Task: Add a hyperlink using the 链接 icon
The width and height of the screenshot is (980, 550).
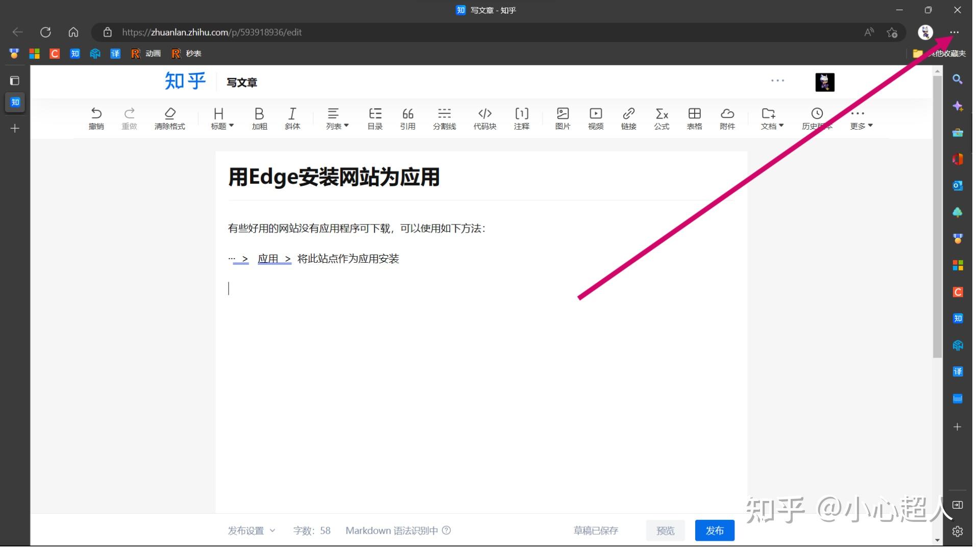Action: coord(628,118)
